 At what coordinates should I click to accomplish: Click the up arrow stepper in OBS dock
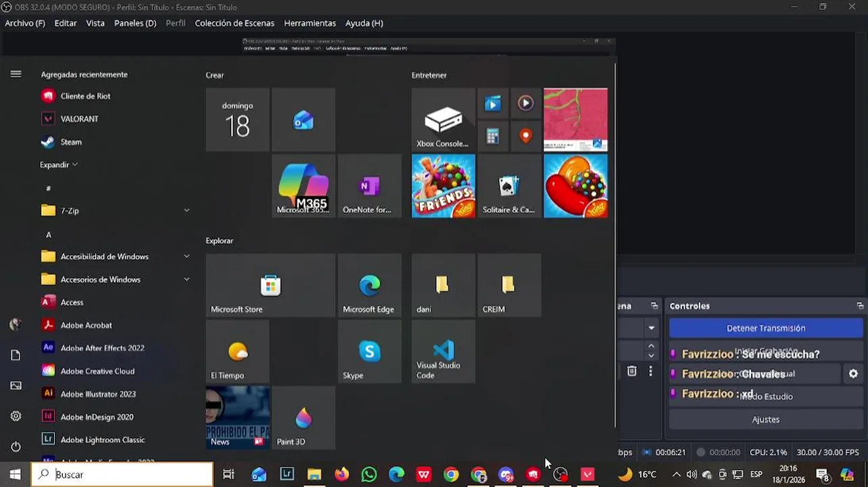[x=651, y=346]
